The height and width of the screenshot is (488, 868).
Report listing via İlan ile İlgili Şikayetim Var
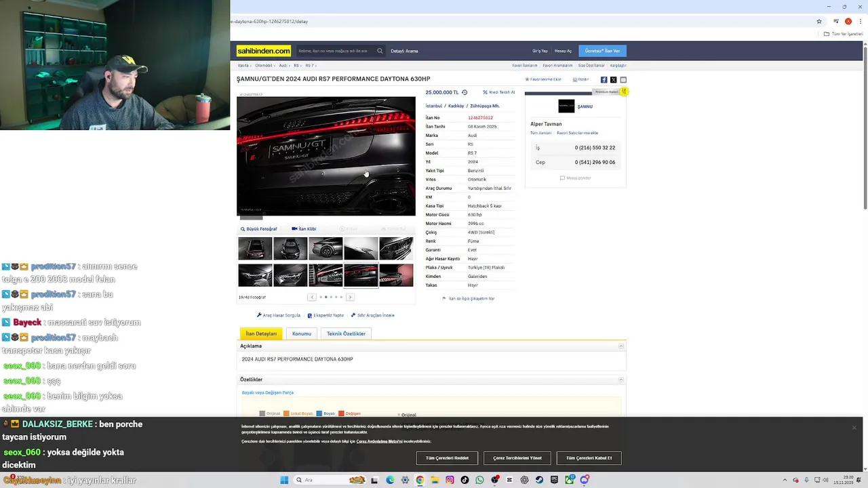pos(469,298)
